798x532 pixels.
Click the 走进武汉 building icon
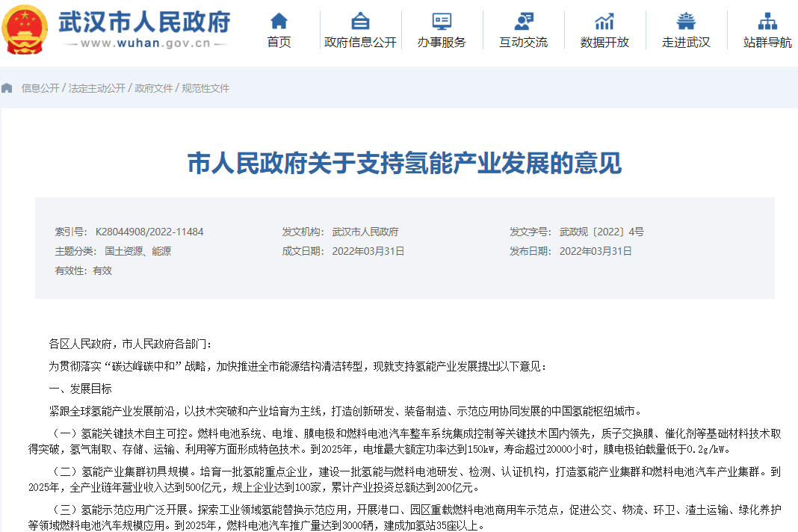click(685, 22)
